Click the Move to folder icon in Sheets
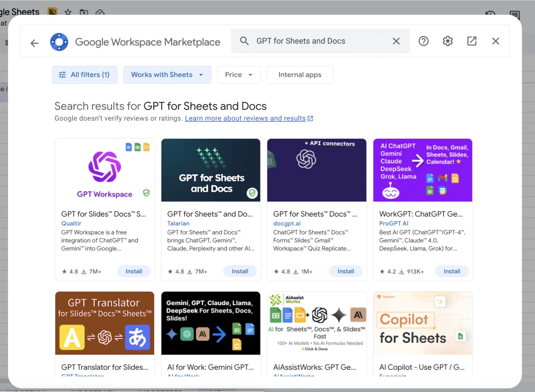Screen dimensions: 535x392 click(x=84, y=12)
